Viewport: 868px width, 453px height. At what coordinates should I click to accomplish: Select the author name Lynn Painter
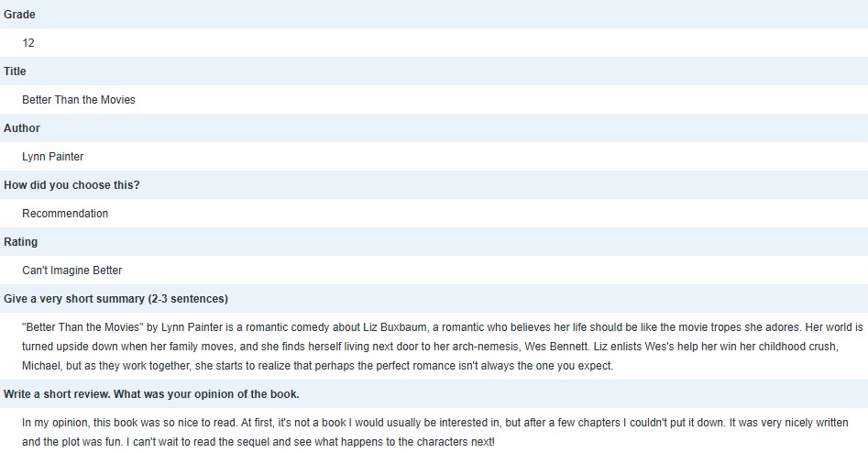(53, 157)
